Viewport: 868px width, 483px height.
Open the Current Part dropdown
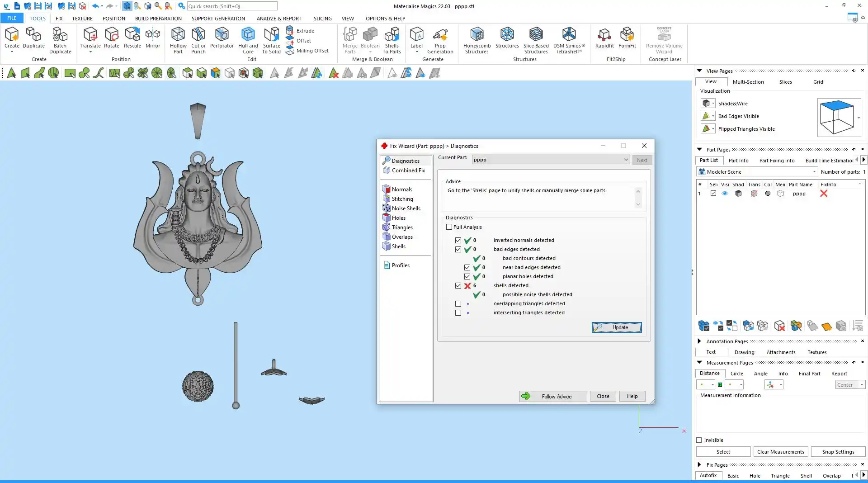[626, 160]
